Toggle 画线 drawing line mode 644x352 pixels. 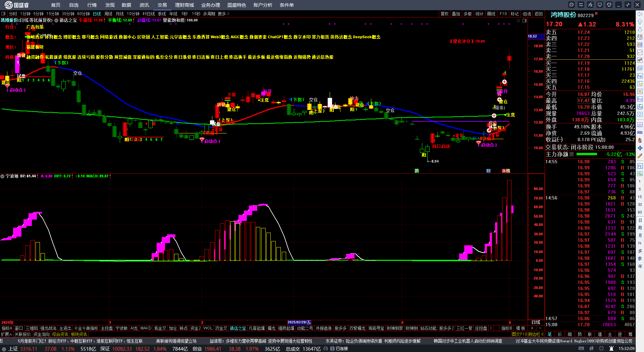click(491, 14)
